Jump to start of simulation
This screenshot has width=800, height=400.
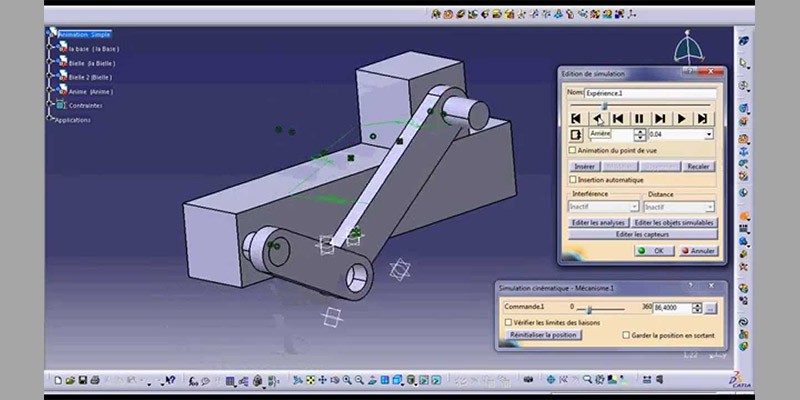click(x=576, y=118)
